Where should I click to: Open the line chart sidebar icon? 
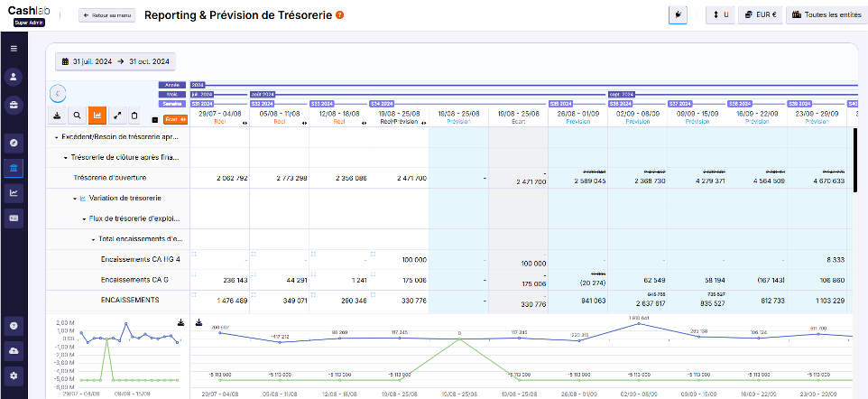[x=14, y=193]
